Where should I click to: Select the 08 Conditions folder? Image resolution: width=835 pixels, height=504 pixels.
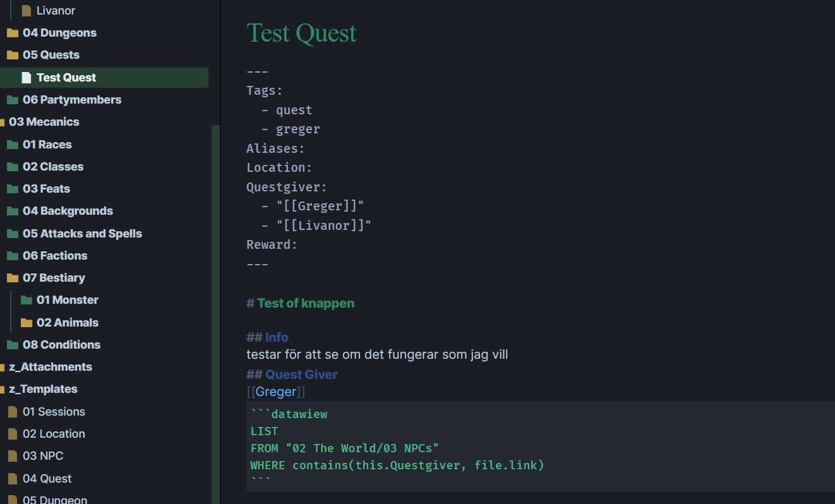click(61, 345)
